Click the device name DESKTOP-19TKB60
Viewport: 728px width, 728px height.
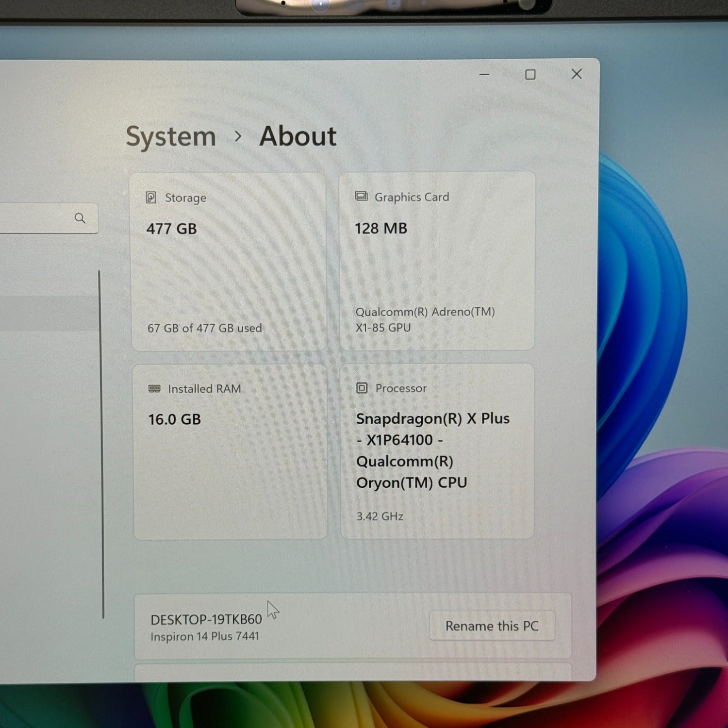[206, 619]
